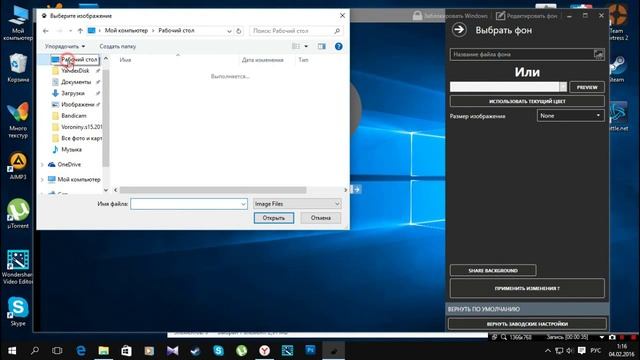Image resolution: width=640 pixels, height=360 pixels.
Task: Expand address bar path history dropdown
Action: coord(229,31)
